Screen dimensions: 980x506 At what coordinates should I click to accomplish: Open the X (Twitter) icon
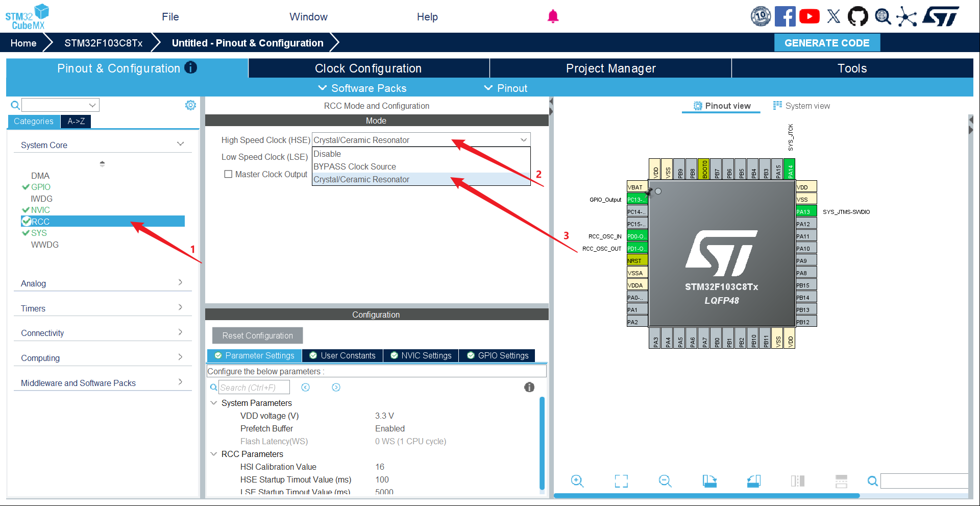(x=834, y=16)
